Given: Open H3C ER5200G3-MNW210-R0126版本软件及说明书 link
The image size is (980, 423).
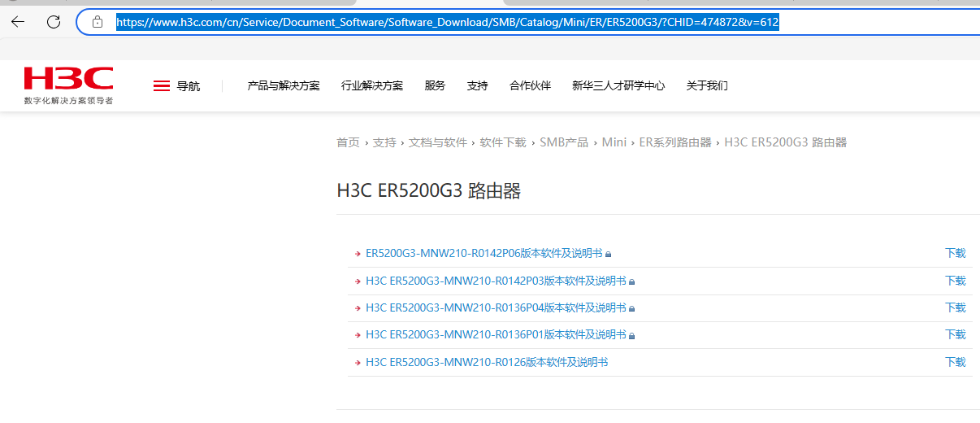Looking at the screenshot, I should (x=487, y=362).
